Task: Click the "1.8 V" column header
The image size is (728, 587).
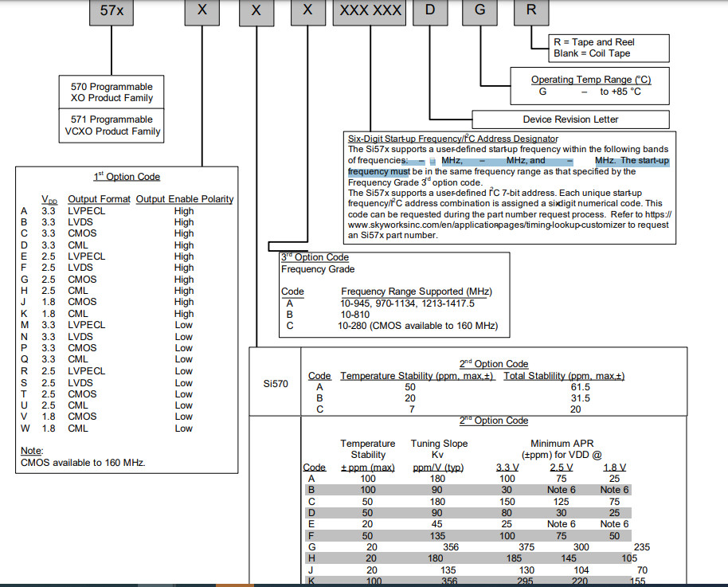Action: pyautogui.click(x=614, y=468)
